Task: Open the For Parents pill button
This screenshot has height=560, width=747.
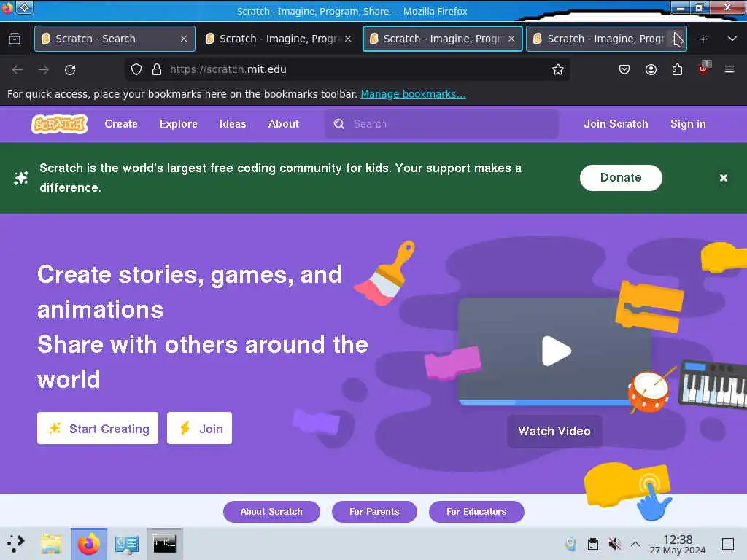Action: [x=374, y=511]
